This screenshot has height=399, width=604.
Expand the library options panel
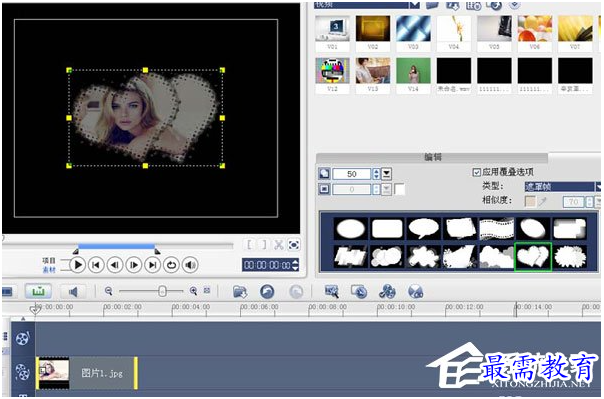pos(515,5)
